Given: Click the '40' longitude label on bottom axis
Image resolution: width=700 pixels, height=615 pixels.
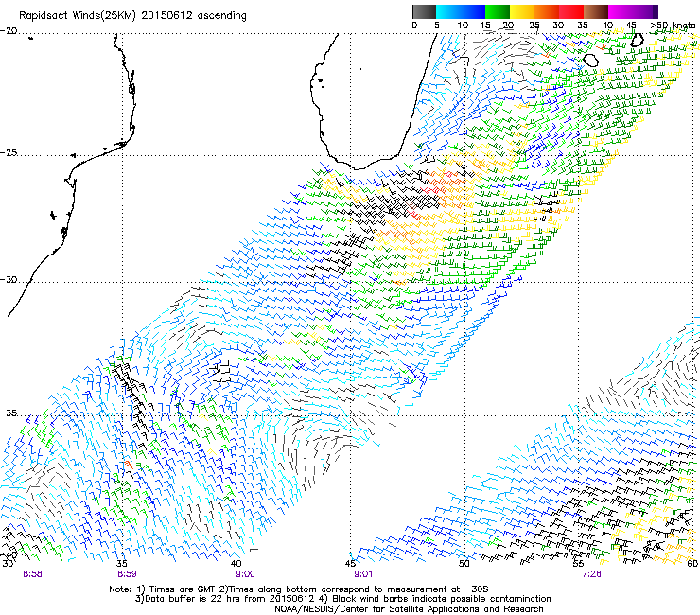Looking at the screenshot, I should click(x=236, y=564).
